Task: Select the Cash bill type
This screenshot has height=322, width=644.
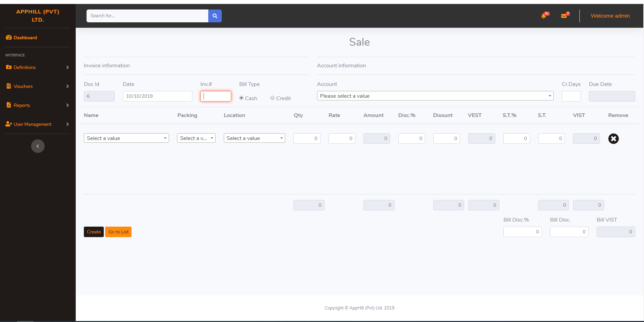Action: pos(241,98)
